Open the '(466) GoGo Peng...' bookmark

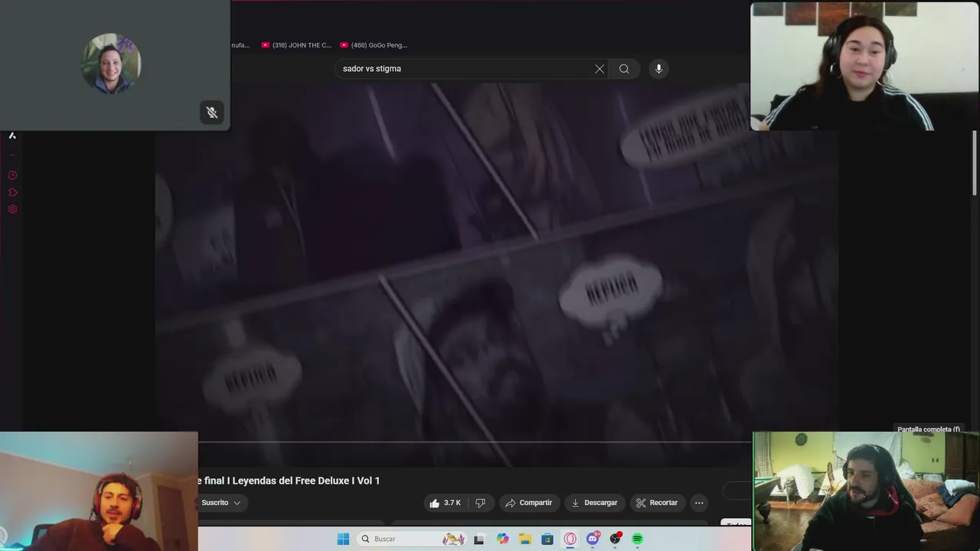click(374, 45)
